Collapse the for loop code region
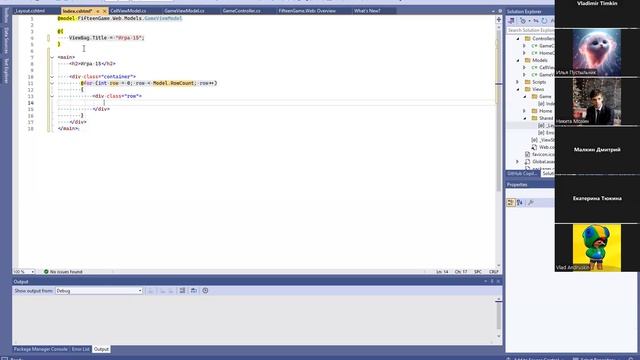Screen dimensions: 640x360 click(x=52, y=83)
